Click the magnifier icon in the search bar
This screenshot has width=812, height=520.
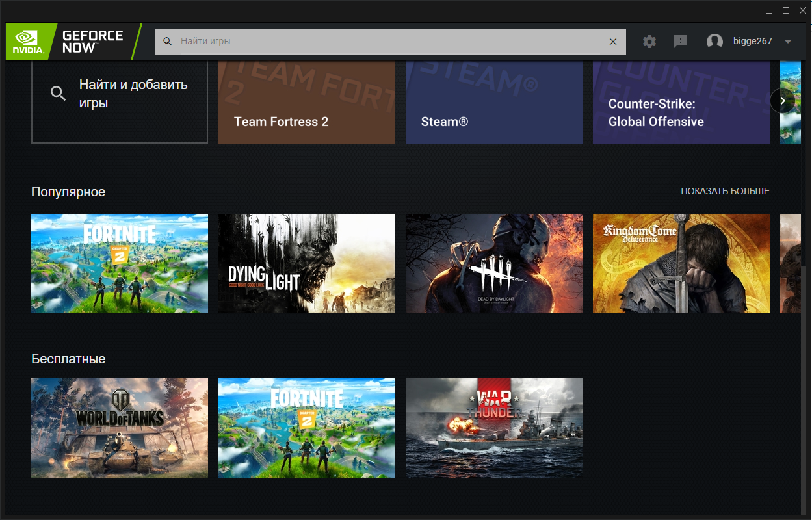[x=168, y=42]
